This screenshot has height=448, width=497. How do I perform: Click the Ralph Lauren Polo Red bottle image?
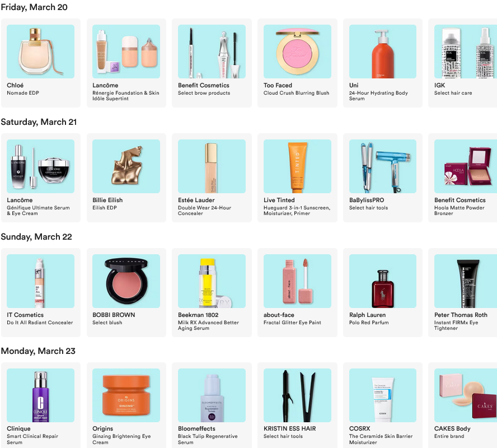[x=383, y=281]
